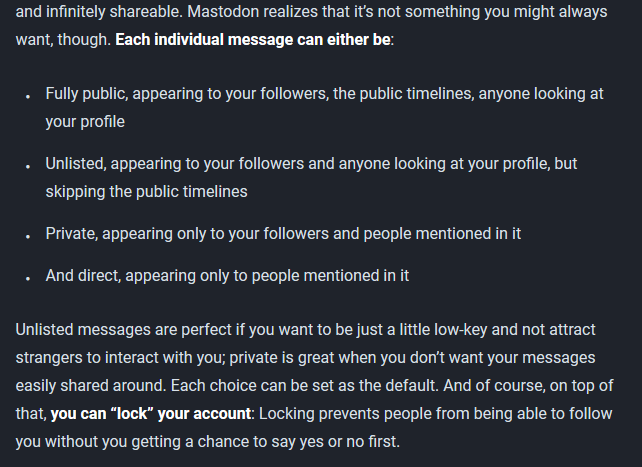
Task: Click the bullet dot before 'Fully public'
Action: coord(28,97)
